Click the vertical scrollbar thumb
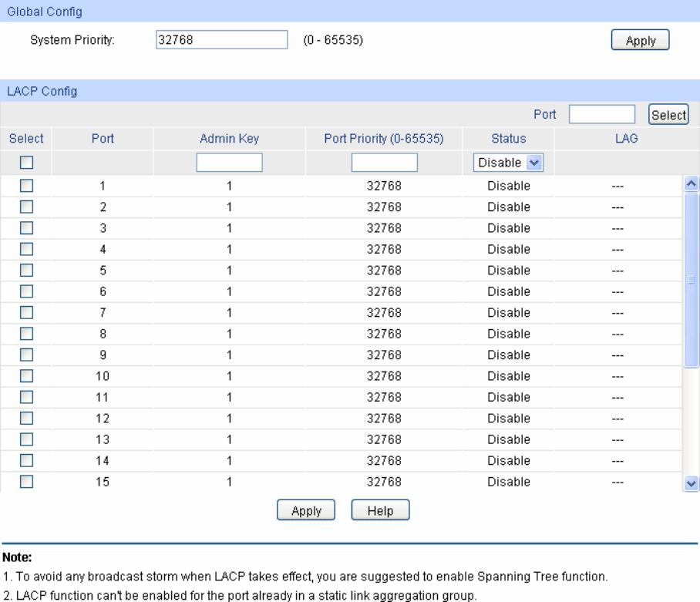700x602 pixels. tap(691, 281)
